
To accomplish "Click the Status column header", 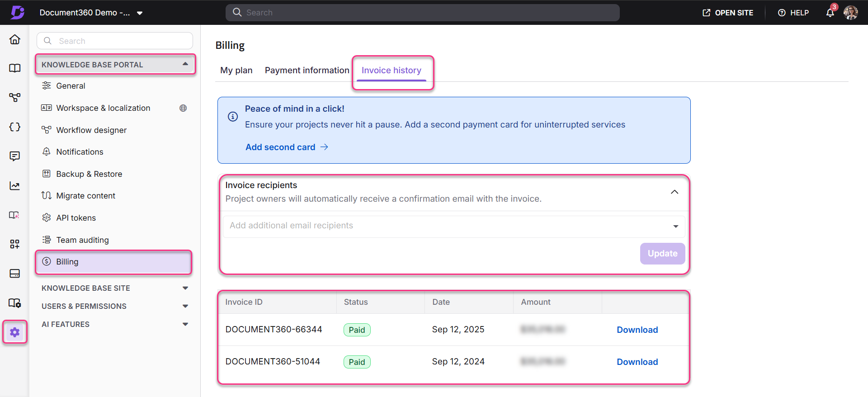I will click(x=356, y=302).
